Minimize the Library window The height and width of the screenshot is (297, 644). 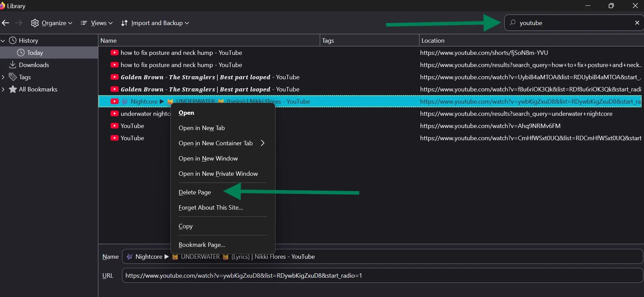(588, 6)
